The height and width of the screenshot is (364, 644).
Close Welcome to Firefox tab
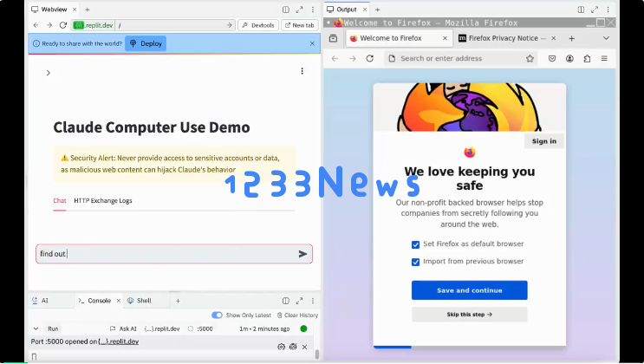[x=445, y=38]
